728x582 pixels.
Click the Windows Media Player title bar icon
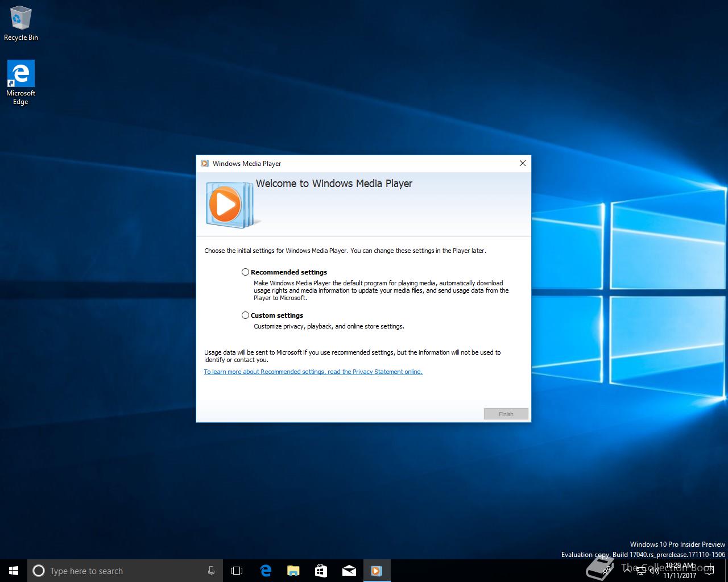(x=205, y=164)
